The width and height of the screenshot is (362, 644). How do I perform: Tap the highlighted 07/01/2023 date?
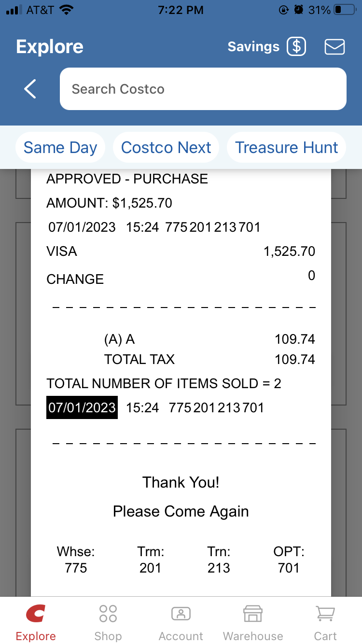click(82, 407)
